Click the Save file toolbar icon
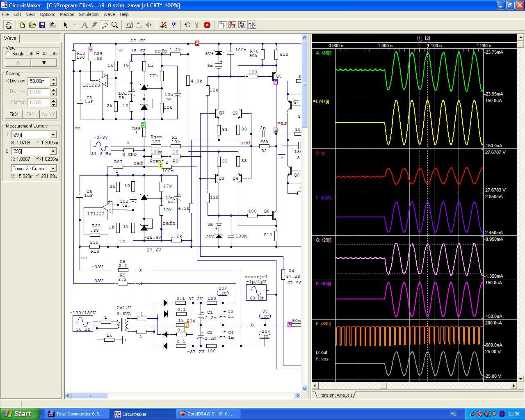525x420 pixels. click(x=42, y=25)
